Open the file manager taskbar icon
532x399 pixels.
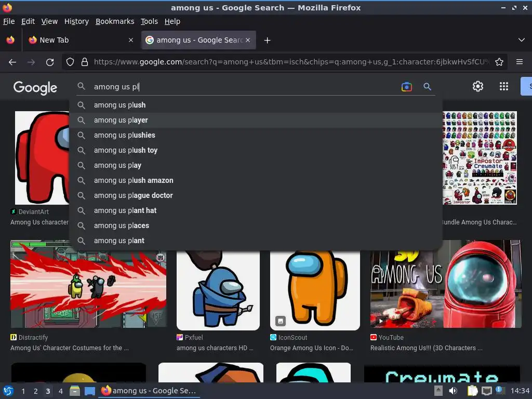point(75,391)
